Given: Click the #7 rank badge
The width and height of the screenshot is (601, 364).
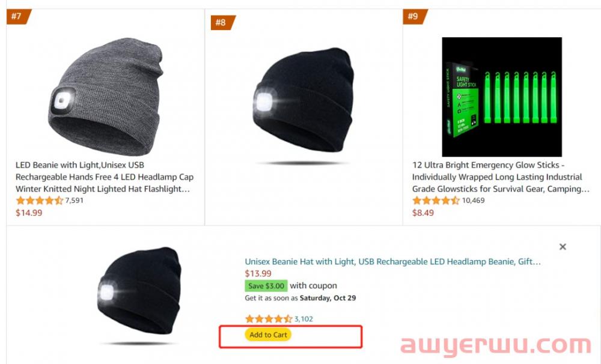Looking at the screenshot, I should (18, 16).
